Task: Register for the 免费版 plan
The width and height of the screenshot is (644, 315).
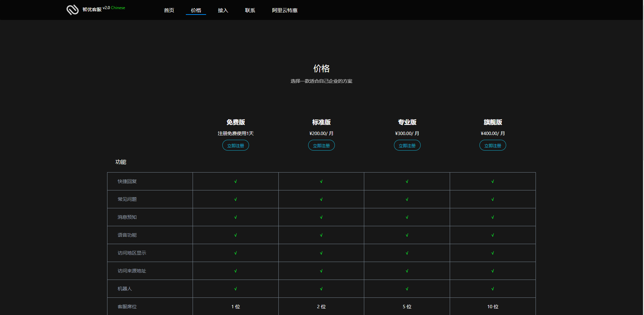Action: point(236,146)
